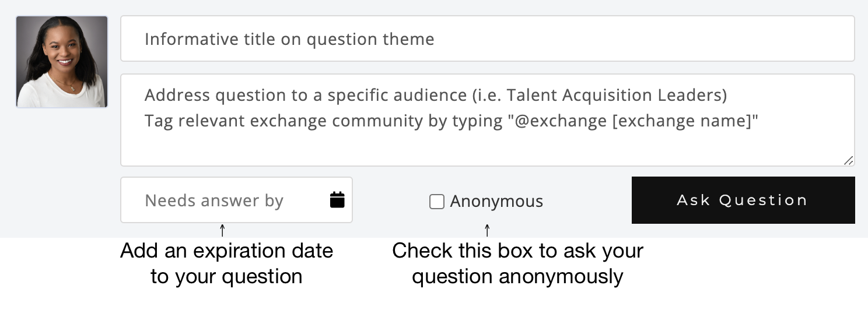This screenshot has width=868, height=317.
Task: Open the calendar date picker icon
Action: 337,200
